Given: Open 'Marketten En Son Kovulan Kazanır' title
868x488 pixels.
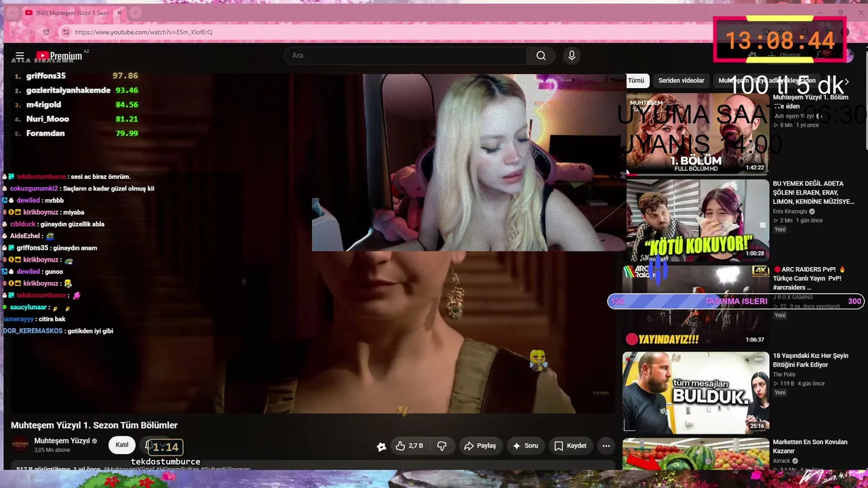Looking at the screenshot, I should click(x=810, y=446).
